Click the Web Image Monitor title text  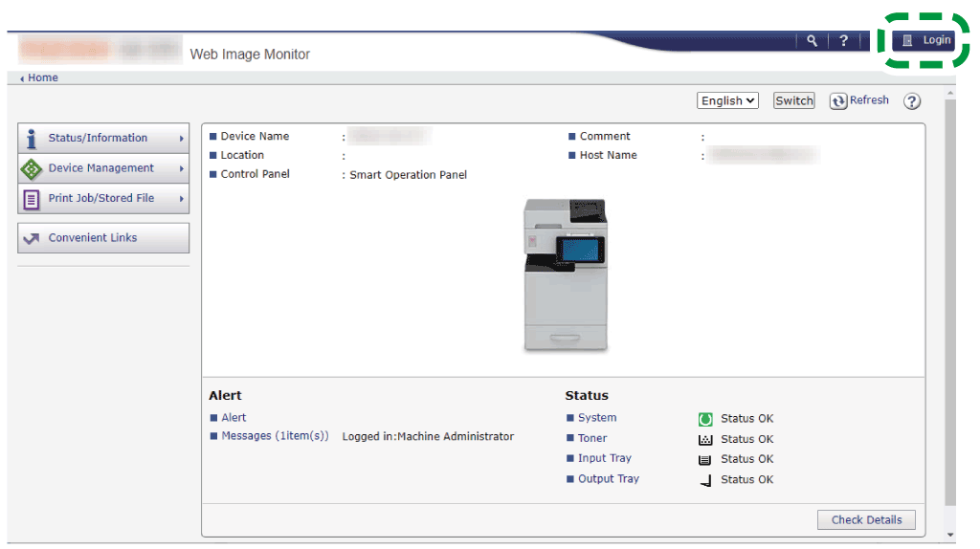pyautogui.click(x=250, y=55)
